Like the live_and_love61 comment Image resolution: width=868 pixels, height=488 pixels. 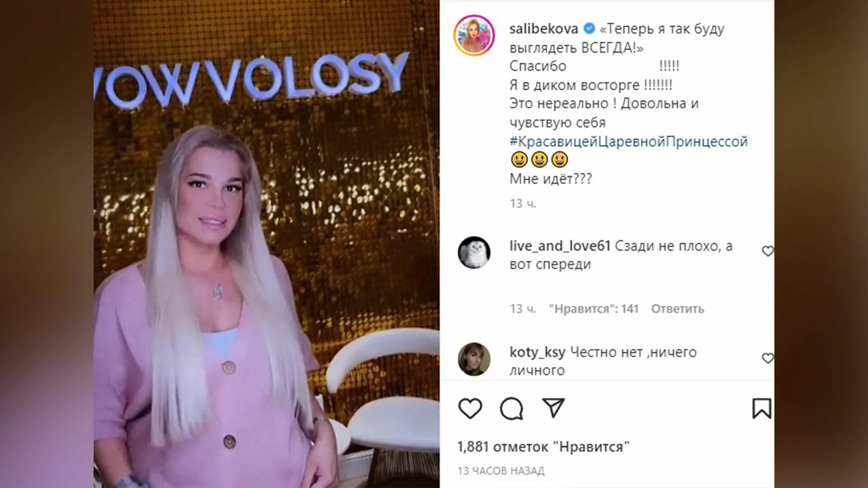click(x=768, y=251)
